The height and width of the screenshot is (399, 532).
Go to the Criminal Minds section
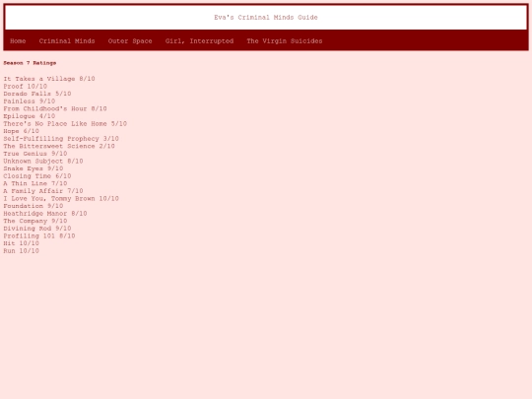pos(67,41)
